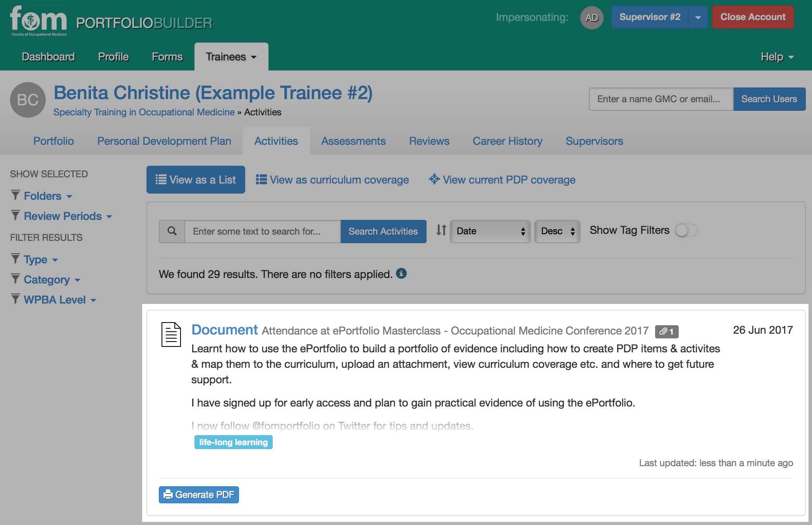Switch to the Portfolio tab
The height and width of the screenshot is (525, 812).
click(x=53, y=141)
